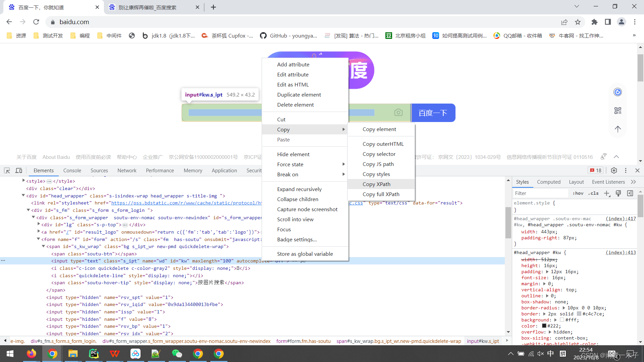Image resolution: width=644 pixels, height=362 pixels.
Task: Click the 百度一下 search button
Action: (433, 113)
